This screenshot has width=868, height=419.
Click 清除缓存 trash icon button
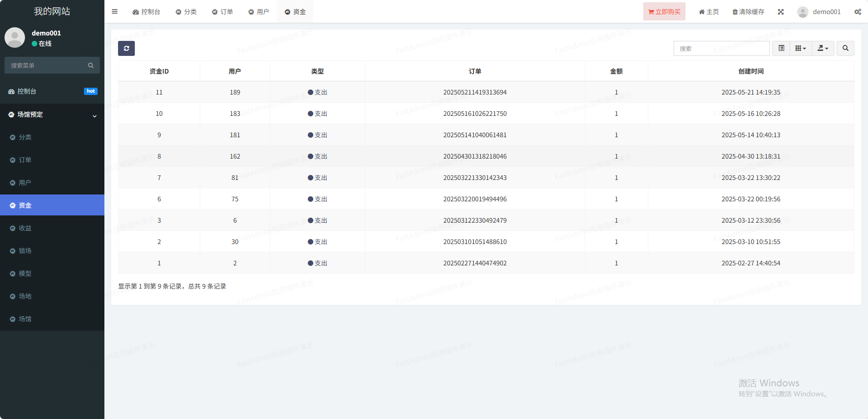[x=748, y=12]
